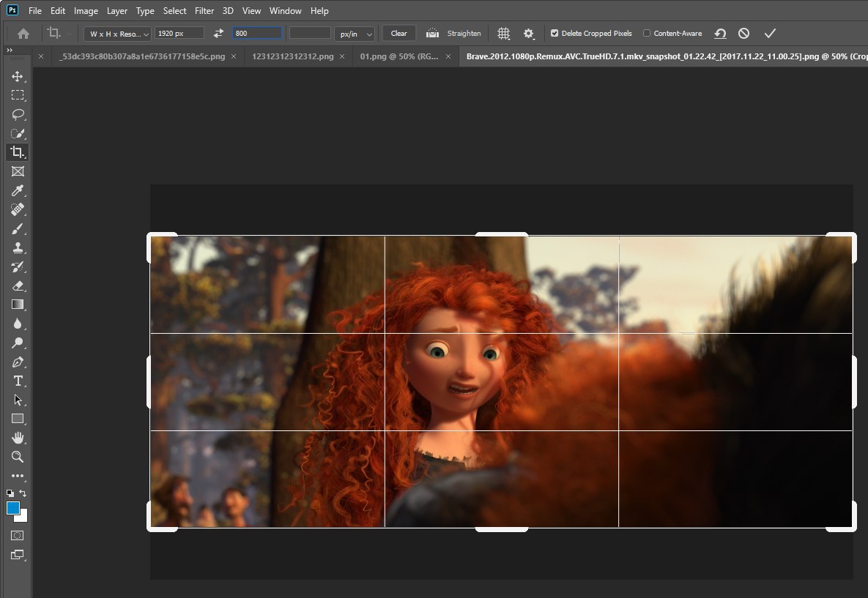Select the History Brush tool
The width and height of the screenshot is (868, 598).
pos(17,266)
